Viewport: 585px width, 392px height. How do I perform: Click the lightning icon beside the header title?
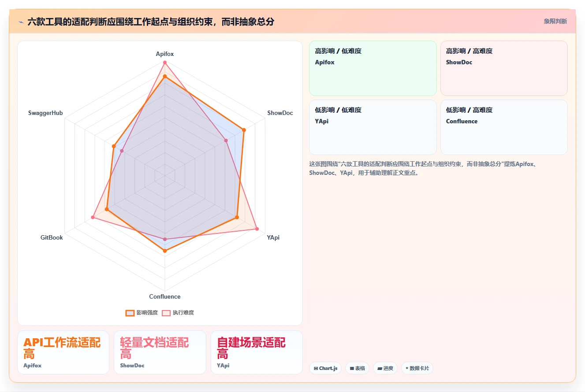(21, 22)
